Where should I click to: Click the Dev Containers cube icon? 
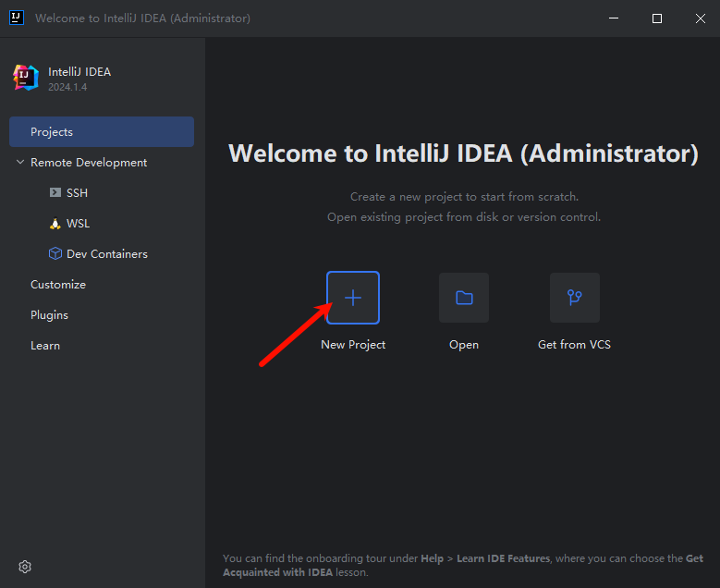pos(55,253)
